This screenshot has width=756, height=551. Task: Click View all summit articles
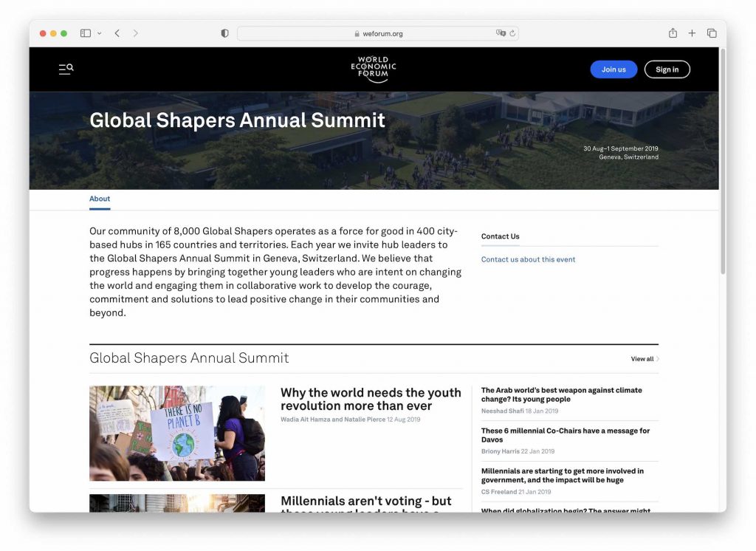642,359
